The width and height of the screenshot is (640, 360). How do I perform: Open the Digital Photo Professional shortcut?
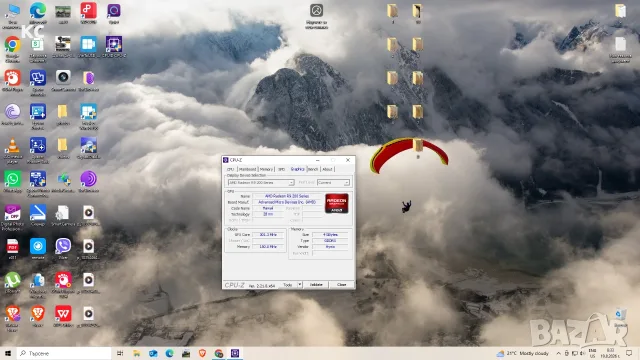(x=13, y=217)
